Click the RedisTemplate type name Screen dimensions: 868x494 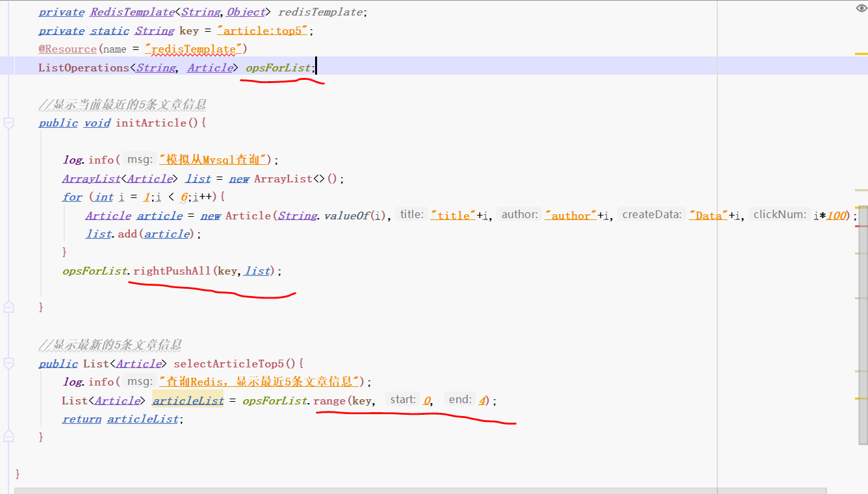click(132, 12)
